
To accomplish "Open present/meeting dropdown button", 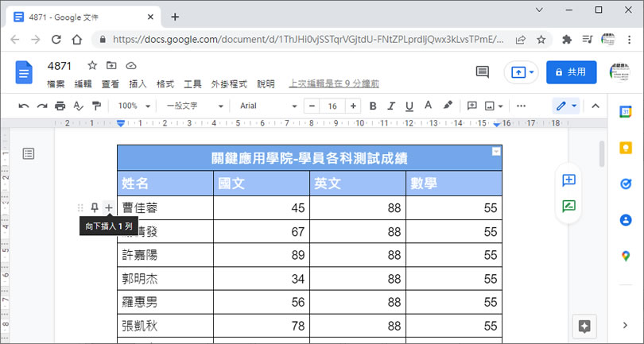I will [x=522, y=72].
